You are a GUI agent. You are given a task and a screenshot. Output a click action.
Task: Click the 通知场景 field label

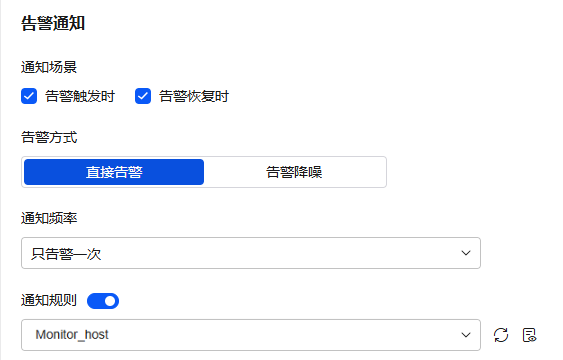click(x=49, y=67)
